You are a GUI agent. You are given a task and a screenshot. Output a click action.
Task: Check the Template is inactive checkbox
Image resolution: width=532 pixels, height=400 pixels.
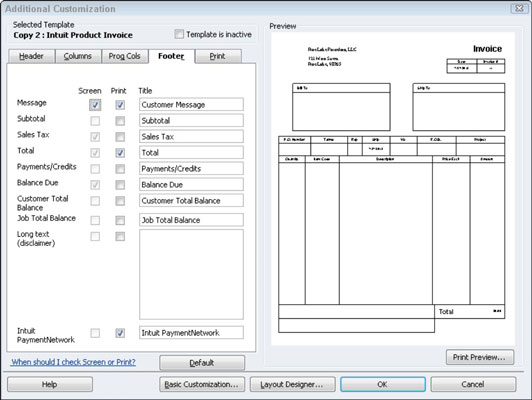click(x=179, y=34)
